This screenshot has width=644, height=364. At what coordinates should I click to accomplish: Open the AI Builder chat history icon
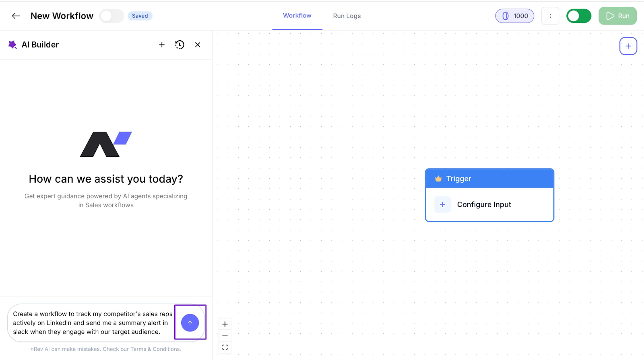click(x=180, y=45)
